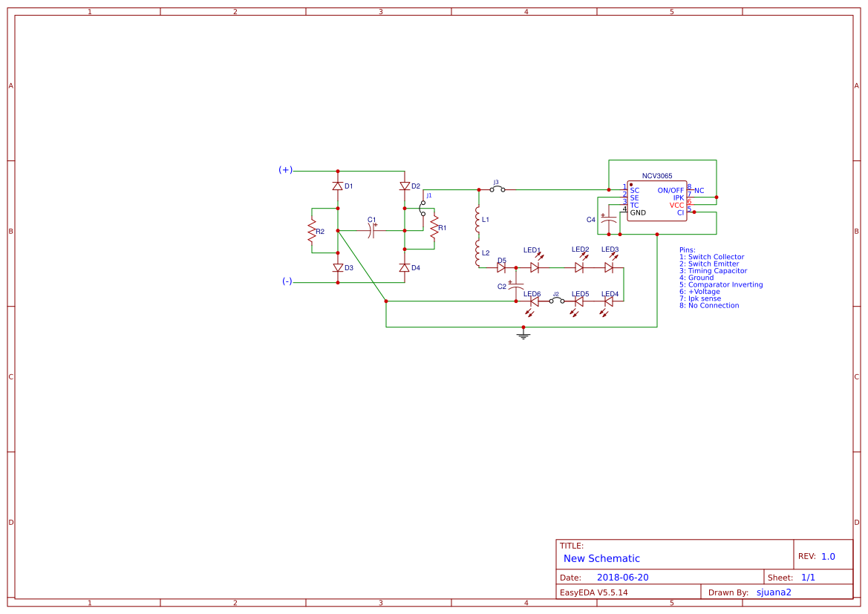The width and height of the screenshot is (868, 614).
Task: Click the sjuana2 drawn-by name
Action: pyautogui.click(x=774, y=592)
